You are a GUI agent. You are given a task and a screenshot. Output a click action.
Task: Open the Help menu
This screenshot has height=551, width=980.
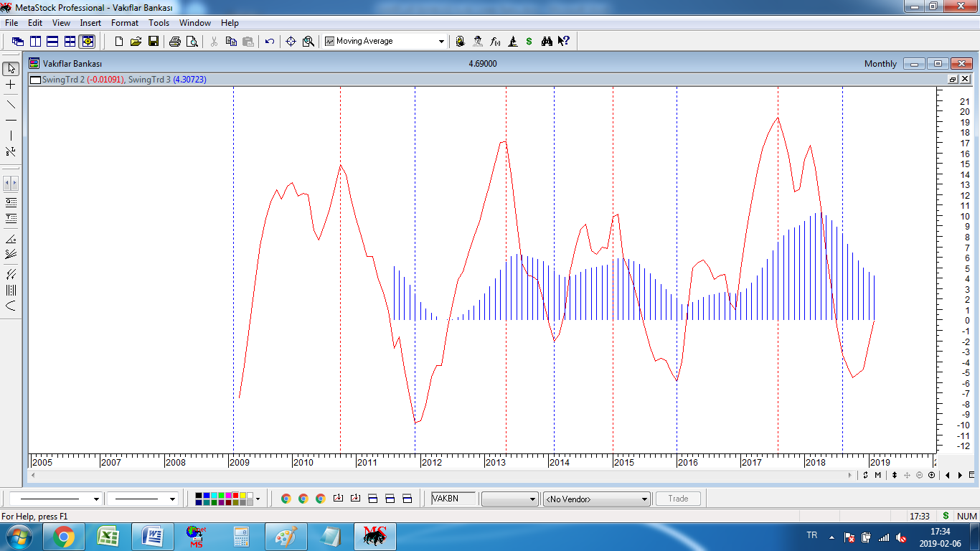pyautogui.click(x=230, y=23)
